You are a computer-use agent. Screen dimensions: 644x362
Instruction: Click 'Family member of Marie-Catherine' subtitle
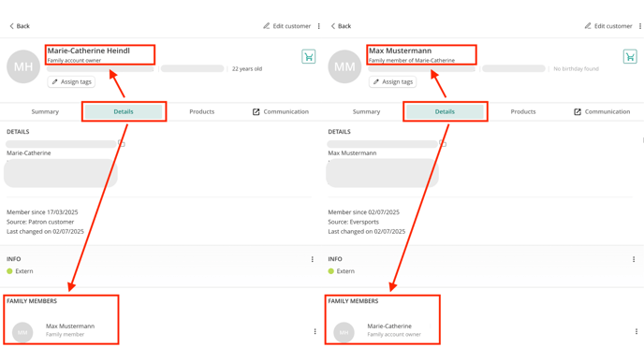(412, 60)
